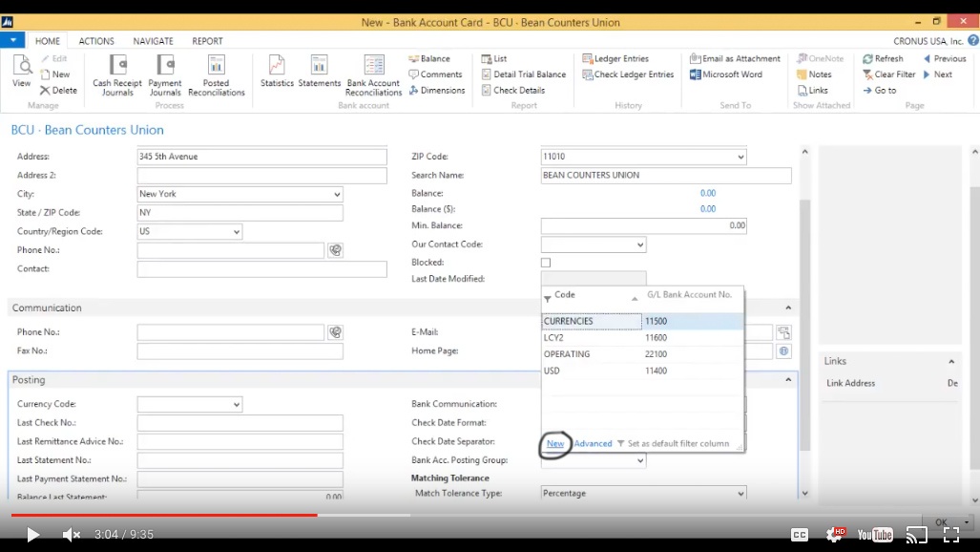Click the Go to action
The width and height of the screenshot is (980, 552).
tap(880, 90)
